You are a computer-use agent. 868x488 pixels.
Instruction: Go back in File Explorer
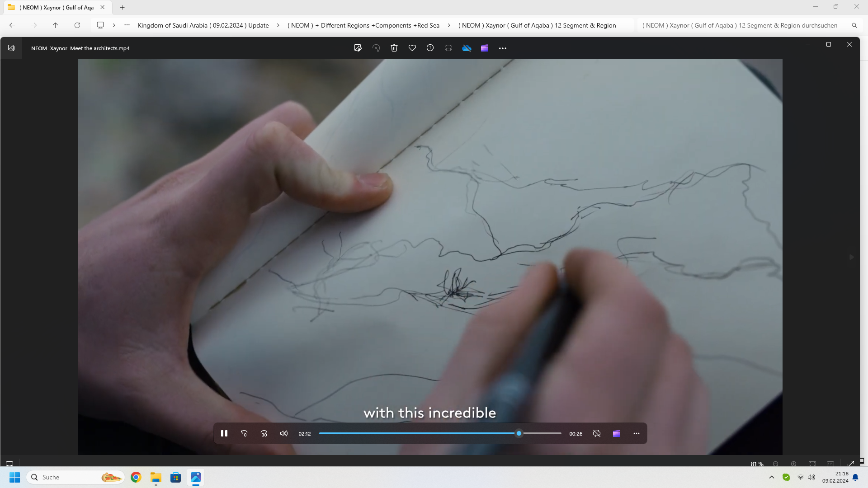point(12,25)
